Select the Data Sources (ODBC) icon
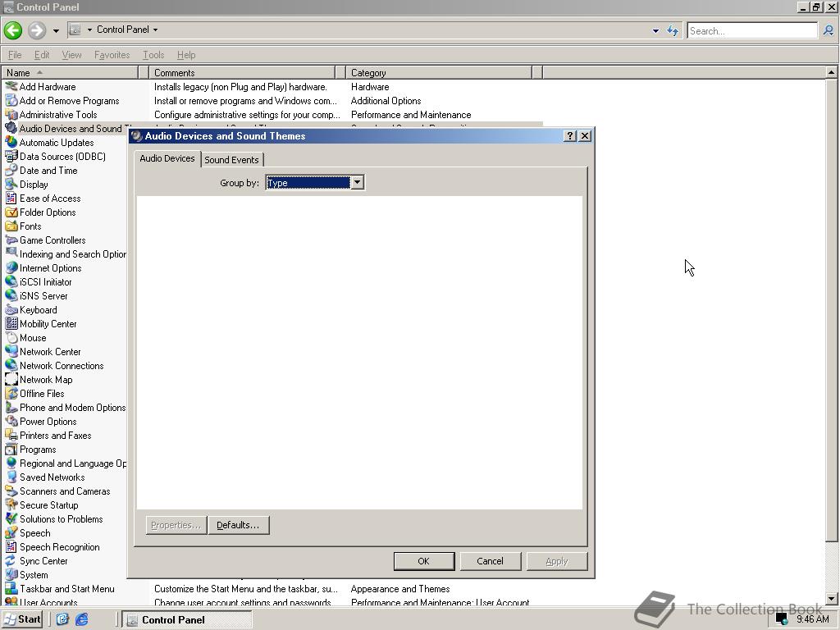 click(11, 156)
